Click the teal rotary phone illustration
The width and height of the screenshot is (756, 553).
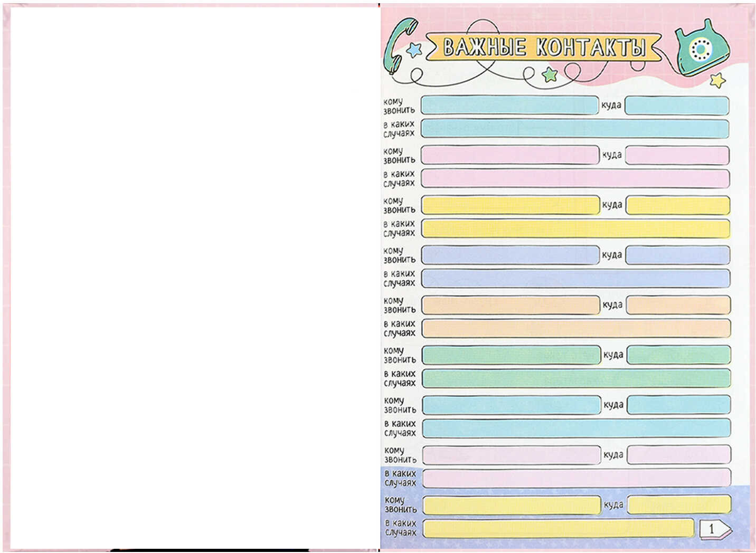point(701,50)
